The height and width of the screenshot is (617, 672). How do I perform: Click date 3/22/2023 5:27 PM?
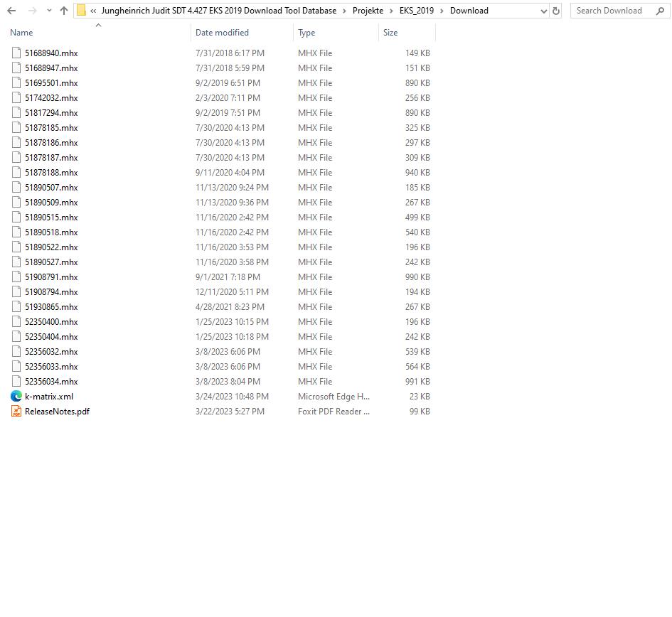[x=230, y=412]
